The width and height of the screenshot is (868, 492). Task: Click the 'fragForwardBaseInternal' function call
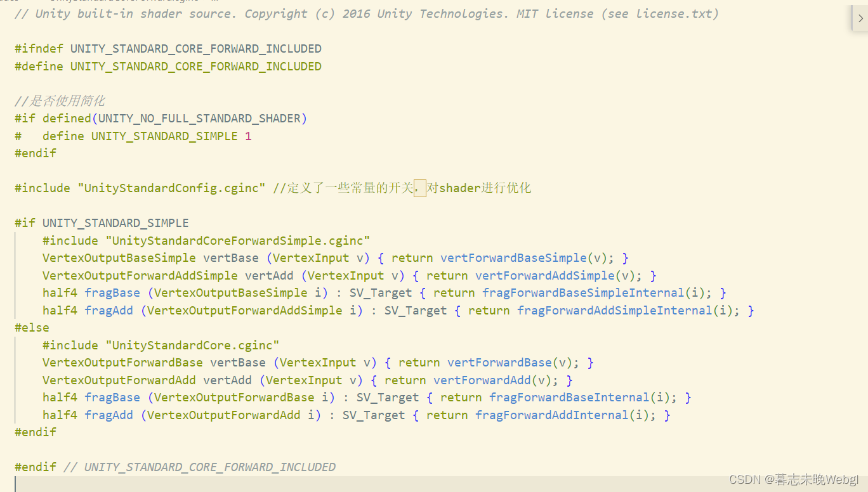(569, 398)
